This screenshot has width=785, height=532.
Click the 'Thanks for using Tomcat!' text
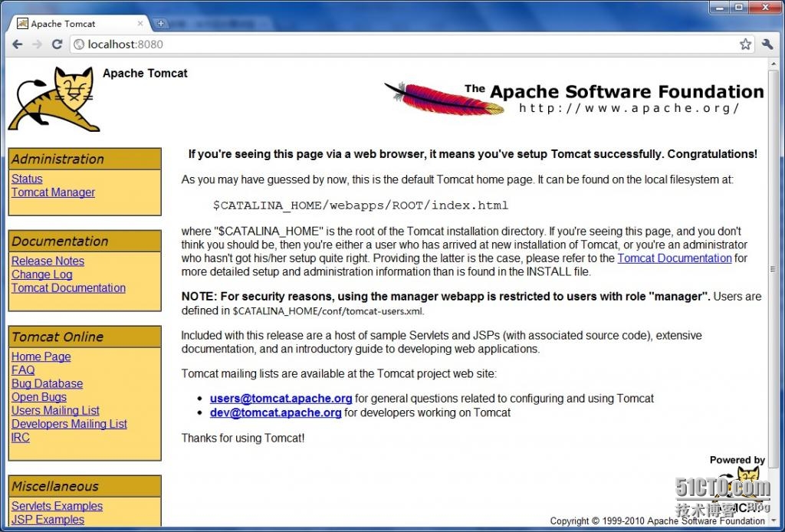[243, 438]
